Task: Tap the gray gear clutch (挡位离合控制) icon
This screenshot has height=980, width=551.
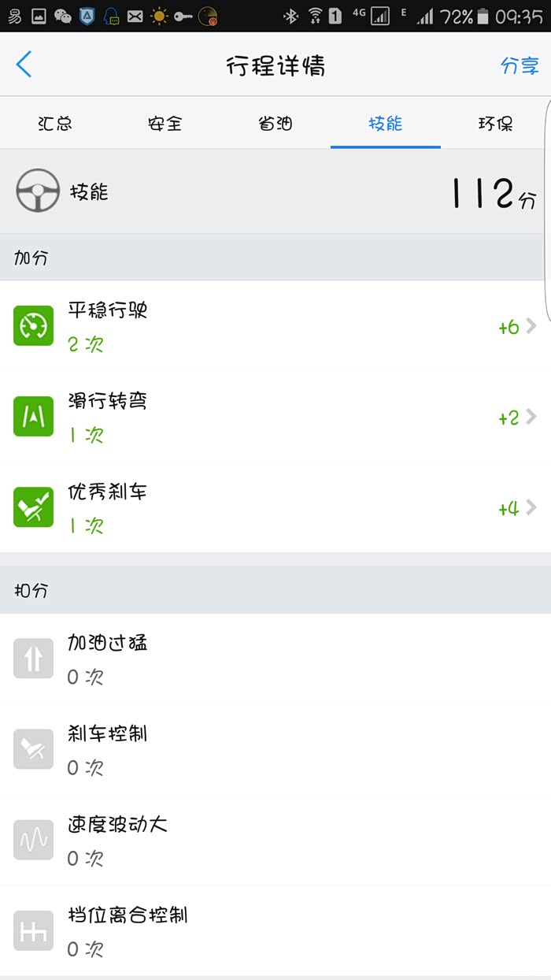Action: click(x=33, y=930)
